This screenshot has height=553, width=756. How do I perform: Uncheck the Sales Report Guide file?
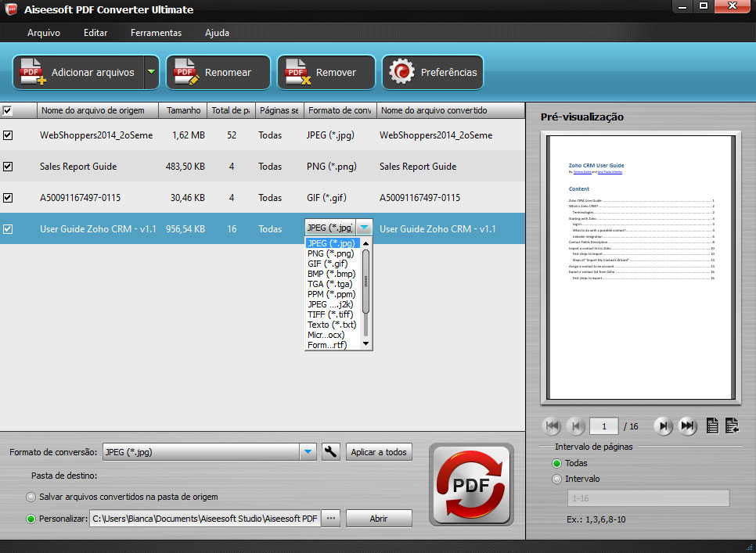pyautogui.click(x=8, y=167)
